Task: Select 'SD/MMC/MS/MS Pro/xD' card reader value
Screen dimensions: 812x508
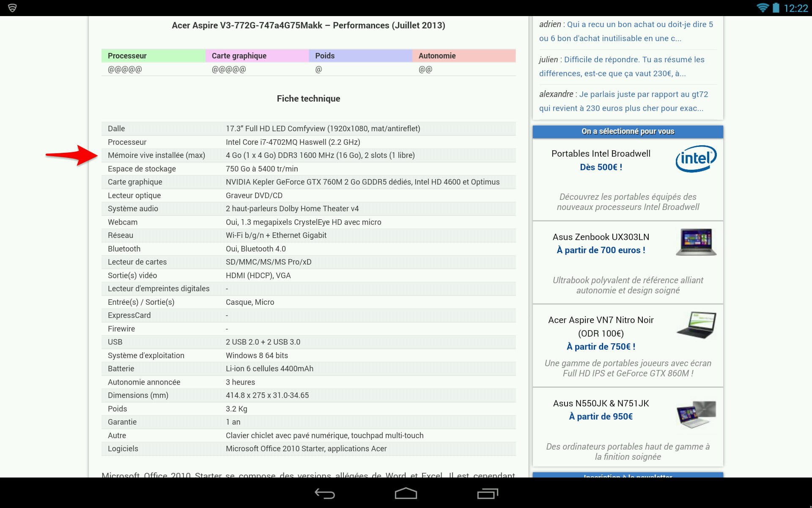Action: [268, 262]
